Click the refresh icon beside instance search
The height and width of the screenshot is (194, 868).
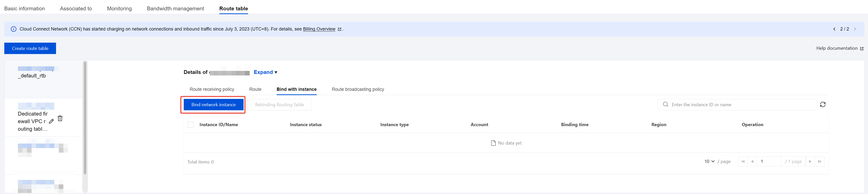click(x=823, y=105)
